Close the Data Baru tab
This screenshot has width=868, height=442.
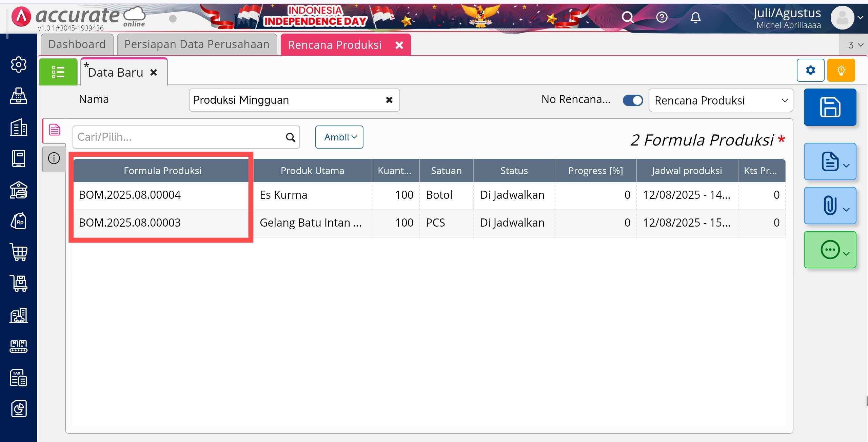pyautogui.click(x=154, y=72)
